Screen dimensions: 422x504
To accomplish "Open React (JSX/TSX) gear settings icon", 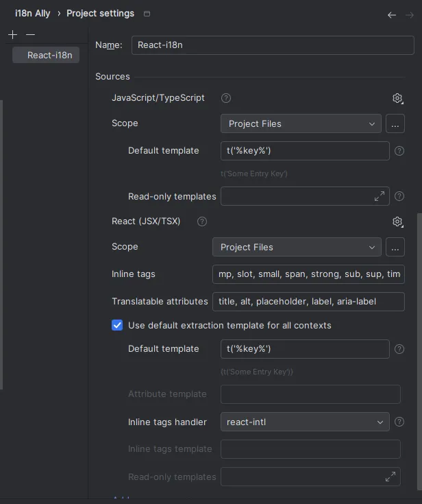I will pos(397,221).
